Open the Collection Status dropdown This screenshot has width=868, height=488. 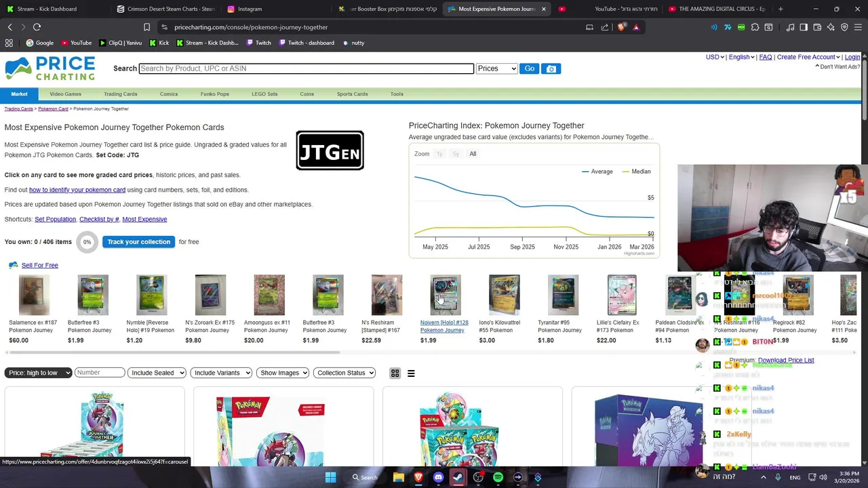pyautogui.click(x=344, y=373)
